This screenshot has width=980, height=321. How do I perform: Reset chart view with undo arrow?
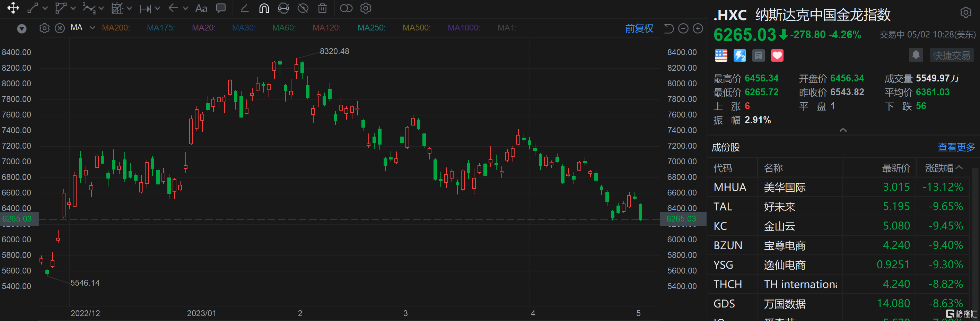tap(668, 28)
